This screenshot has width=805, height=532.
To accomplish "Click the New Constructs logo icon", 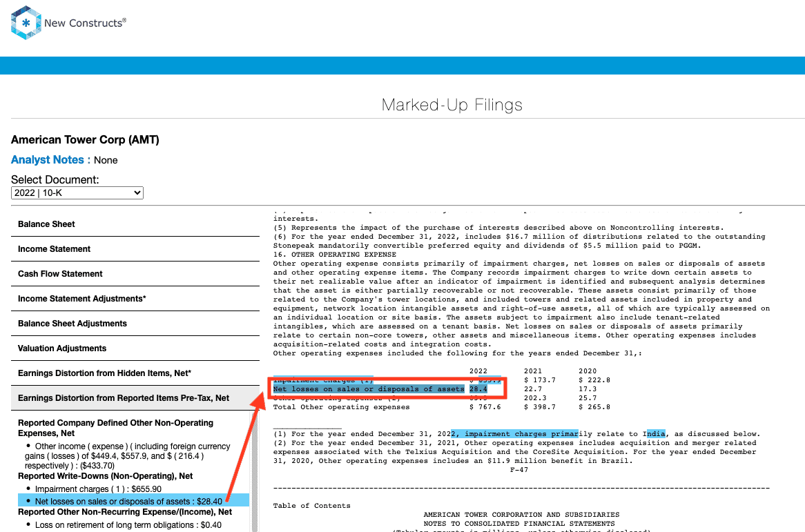I will [x=26, y=23].
